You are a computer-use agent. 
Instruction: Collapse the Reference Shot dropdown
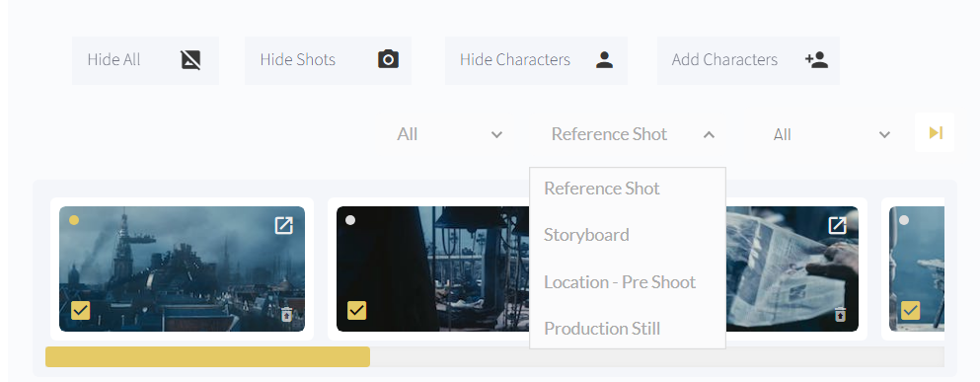coord(633,134)
